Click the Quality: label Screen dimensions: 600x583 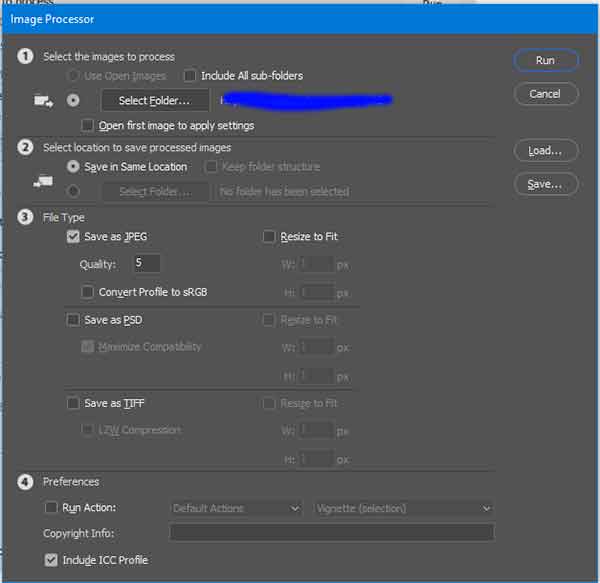pyautogui.click(x=98, y=264)
